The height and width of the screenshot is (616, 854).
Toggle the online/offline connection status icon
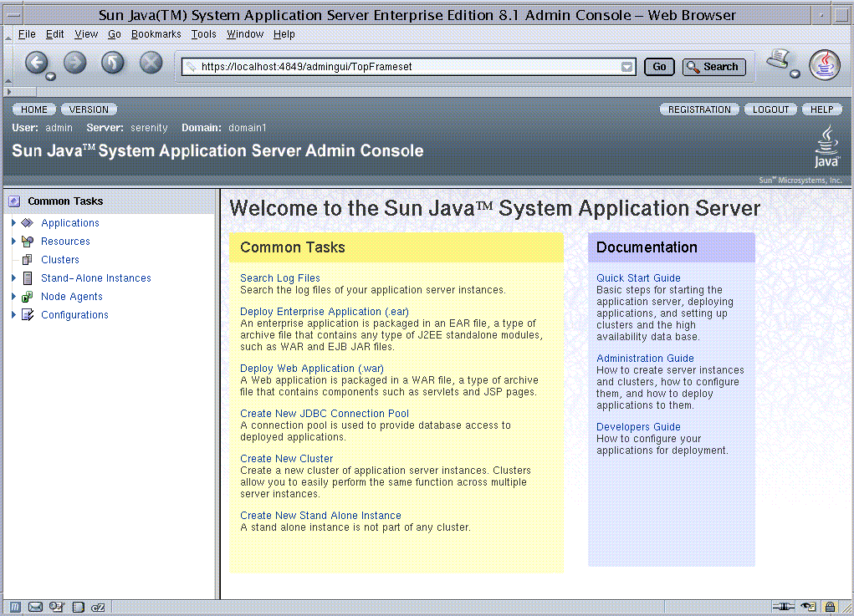coord(783,607)
